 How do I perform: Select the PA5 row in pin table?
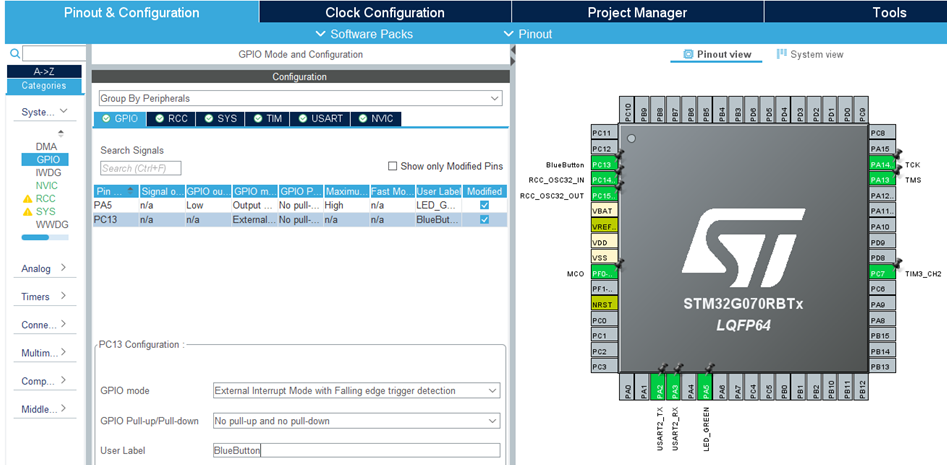click(x=300, y=205)
